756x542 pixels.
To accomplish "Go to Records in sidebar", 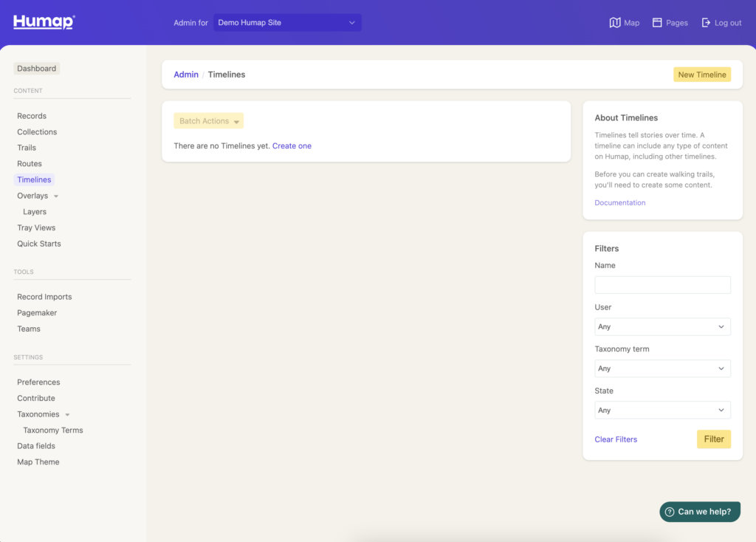I will tap(32, 116).
